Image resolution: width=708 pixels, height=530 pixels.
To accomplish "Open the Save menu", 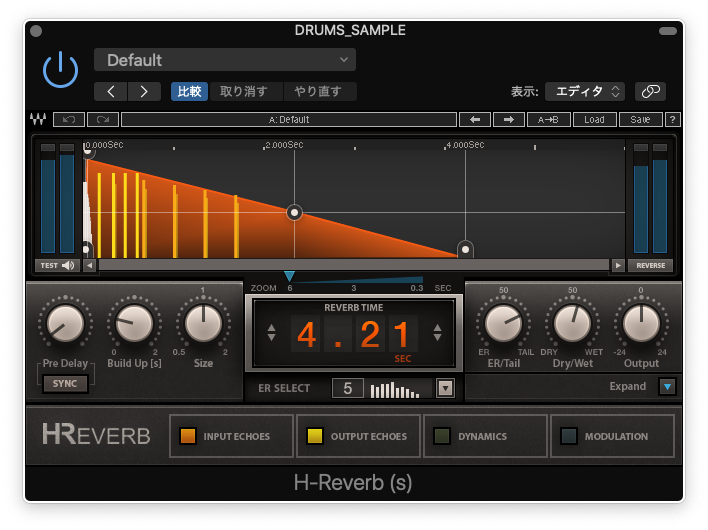I will point(640,120).
